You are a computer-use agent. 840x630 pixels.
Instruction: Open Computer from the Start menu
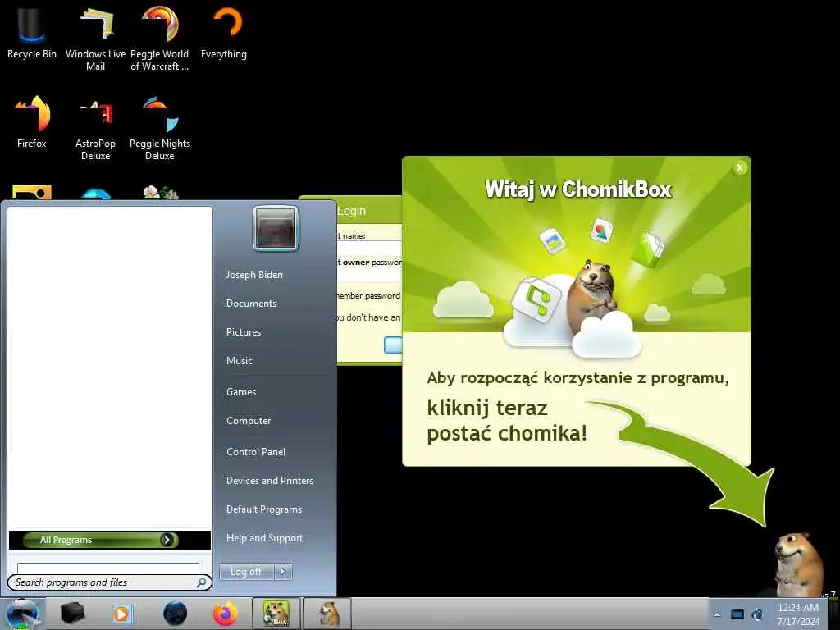click(249, 421)
